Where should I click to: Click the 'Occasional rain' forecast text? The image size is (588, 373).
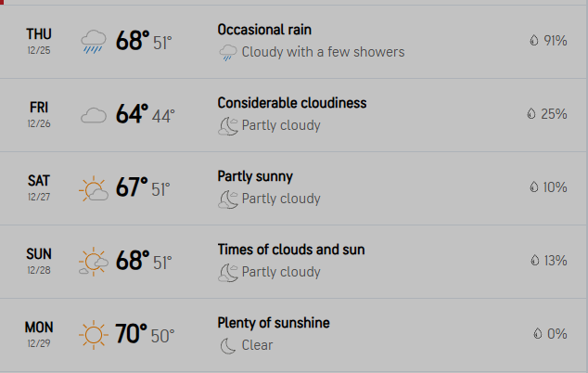tap(265, 30)
